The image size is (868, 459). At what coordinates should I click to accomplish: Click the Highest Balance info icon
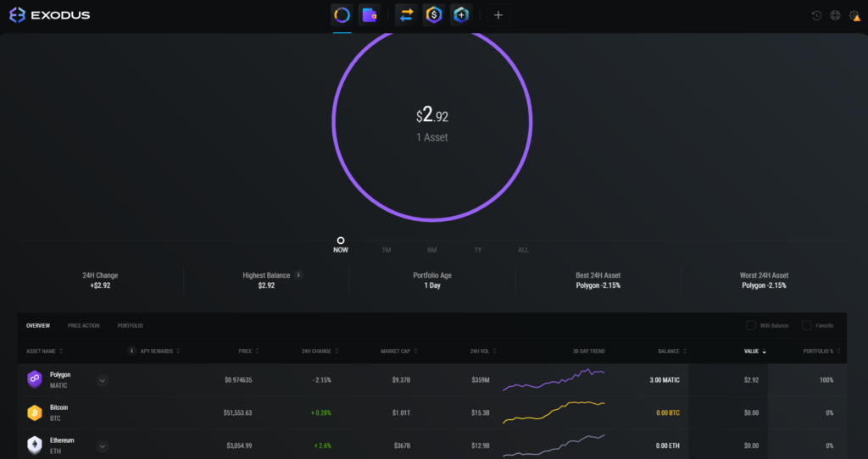point(298,275)
